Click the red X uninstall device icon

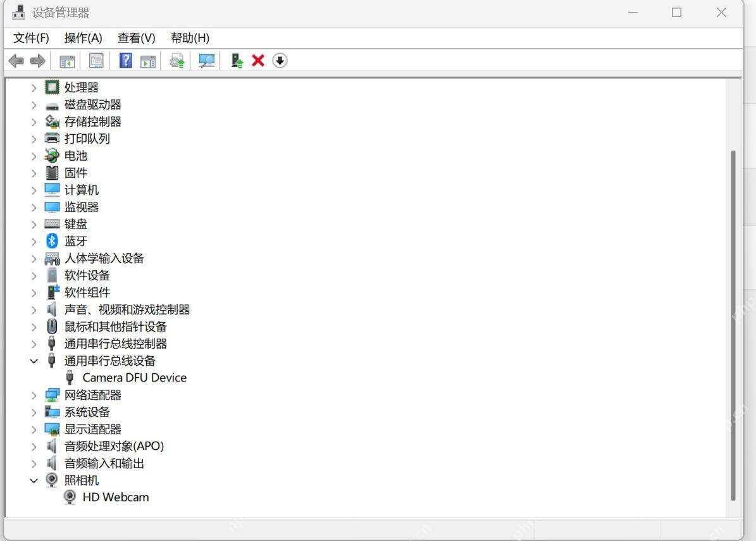pos(258,61)
